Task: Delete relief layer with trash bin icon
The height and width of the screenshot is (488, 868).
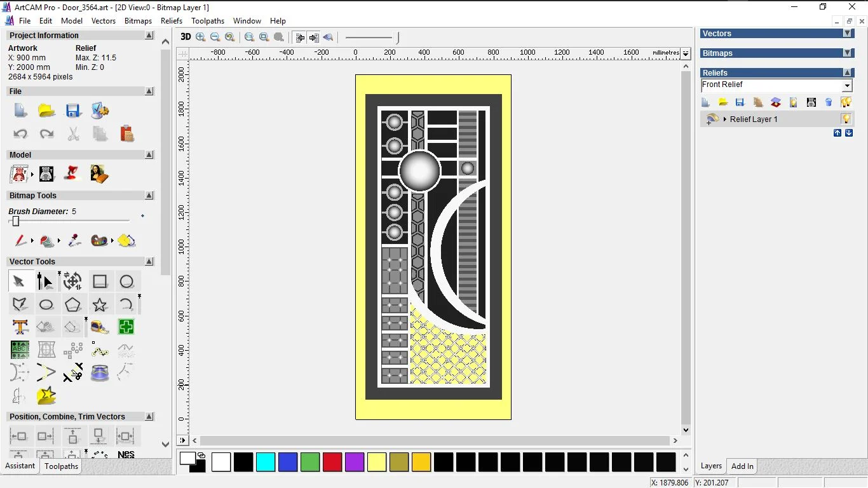Action: tap(829, 102)
